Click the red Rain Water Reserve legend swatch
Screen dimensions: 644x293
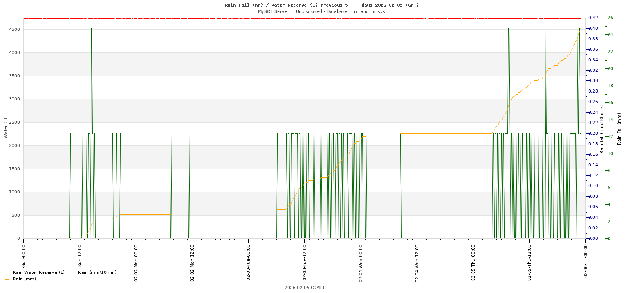(x=7, y=273)
